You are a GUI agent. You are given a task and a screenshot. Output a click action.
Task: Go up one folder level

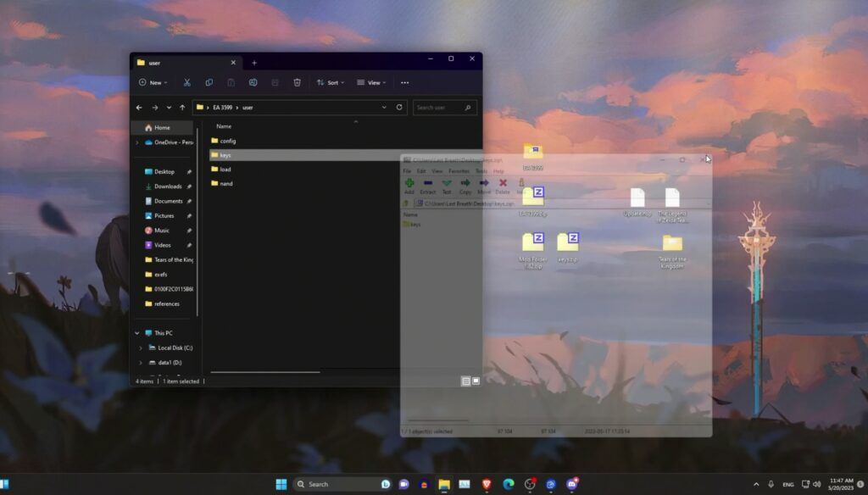(x=182, y=108)
